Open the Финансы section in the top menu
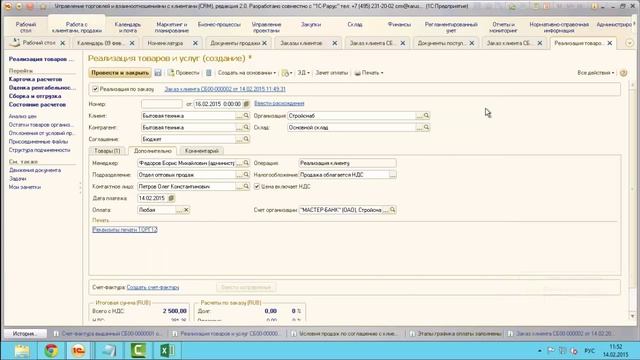 (399, 24)
